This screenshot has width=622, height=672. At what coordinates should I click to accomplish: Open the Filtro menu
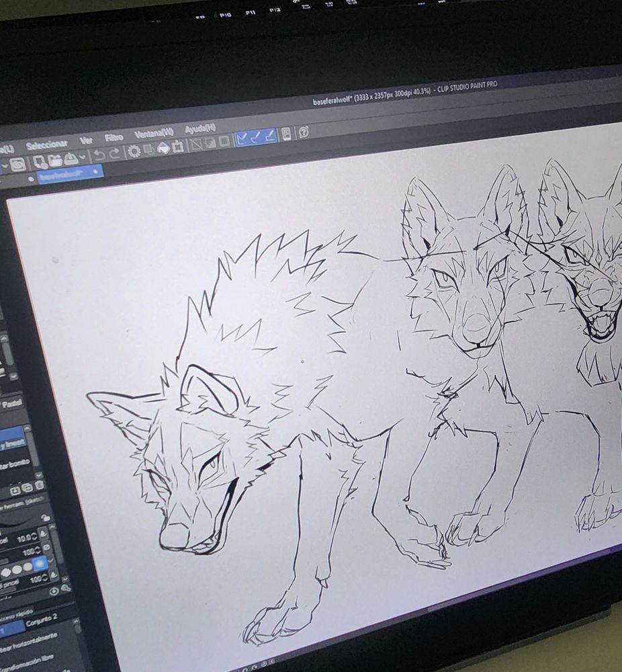click(x=114, y=138)
